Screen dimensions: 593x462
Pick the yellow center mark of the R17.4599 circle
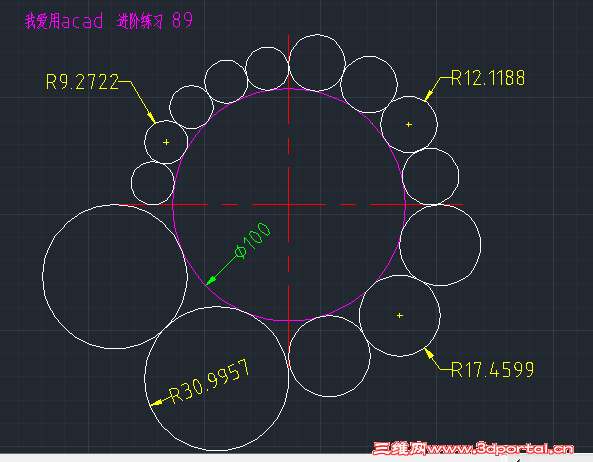400,315
